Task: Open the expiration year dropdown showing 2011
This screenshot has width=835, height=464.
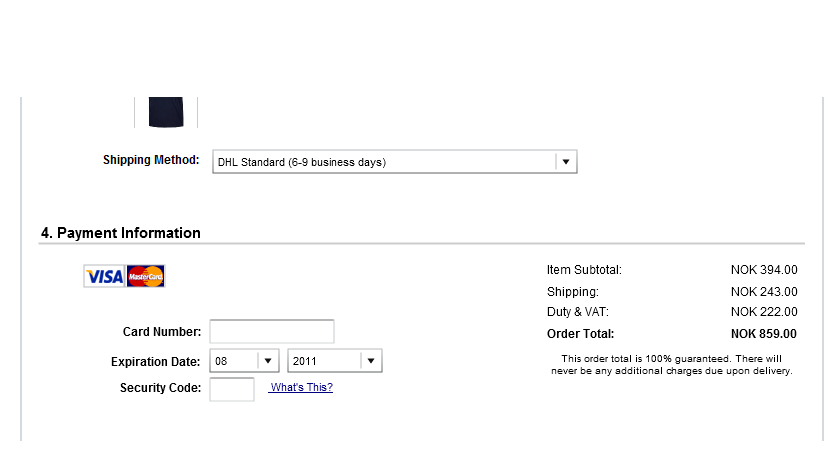Action: click(334, 361)
